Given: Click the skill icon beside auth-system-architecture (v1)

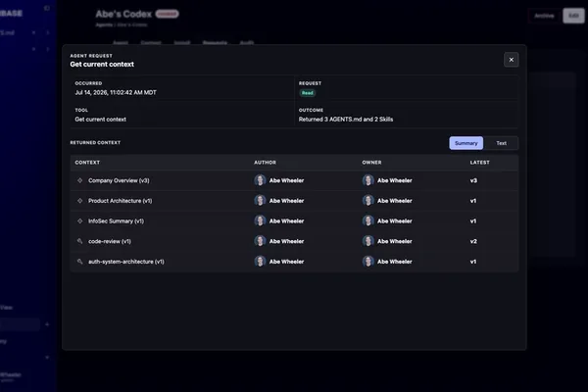Looking at the screenshot, I should (80, 262).
